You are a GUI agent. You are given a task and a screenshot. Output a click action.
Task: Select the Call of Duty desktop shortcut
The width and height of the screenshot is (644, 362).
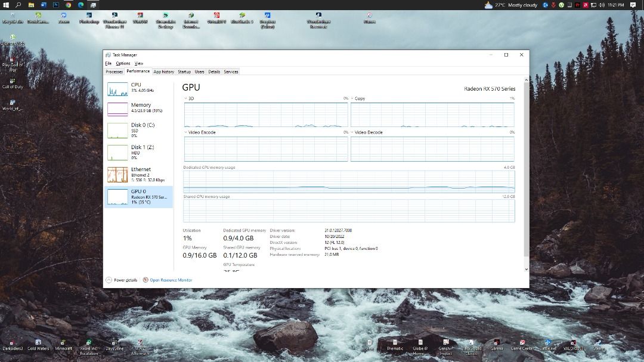13,83
